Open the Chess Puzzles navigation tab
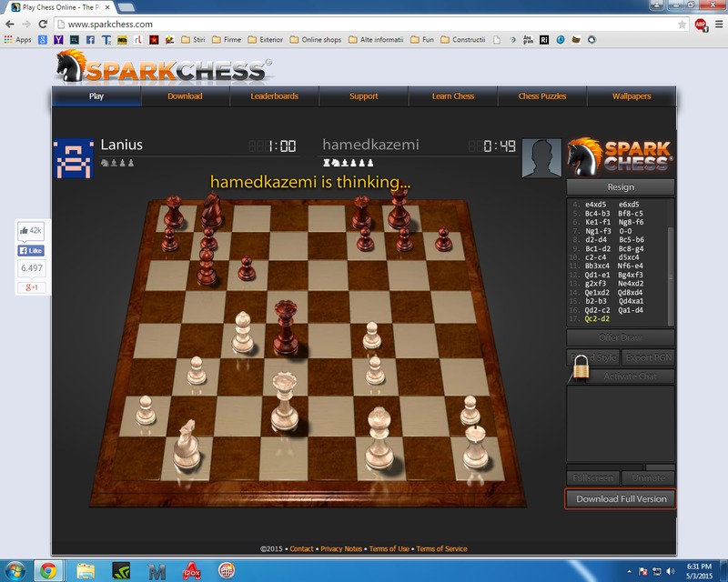Image resolution: width=728 pixels, height=582 pixels. 541,96
